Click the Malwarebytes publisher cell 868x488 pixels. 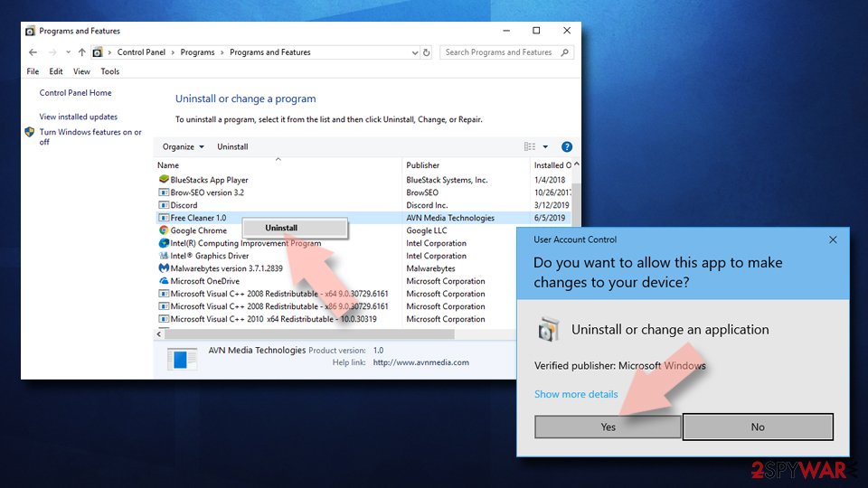[430, 268]
